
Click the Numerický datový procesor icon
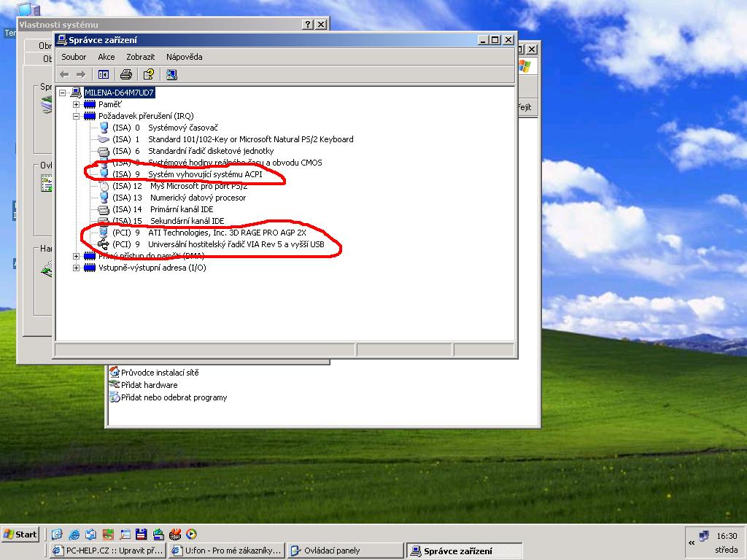[104, 198]
